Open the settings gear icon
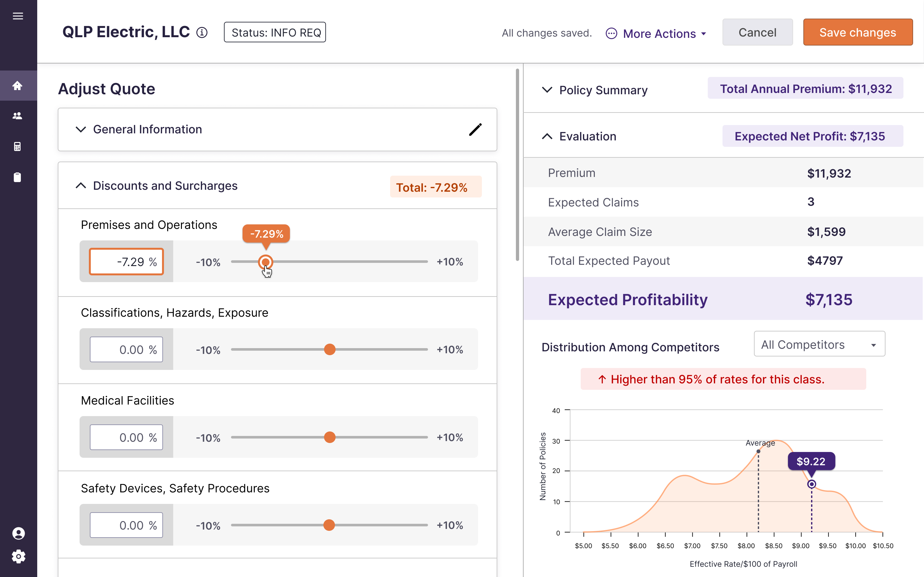The height and width of the screenshot is (577, 924). point(18,556)
